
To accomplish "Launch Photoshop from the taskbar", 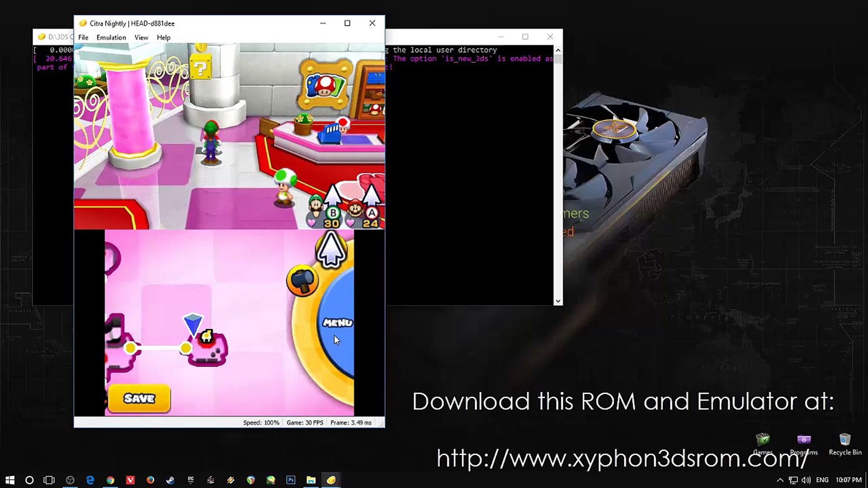I will pyautogui.click(x=291, y=480).
